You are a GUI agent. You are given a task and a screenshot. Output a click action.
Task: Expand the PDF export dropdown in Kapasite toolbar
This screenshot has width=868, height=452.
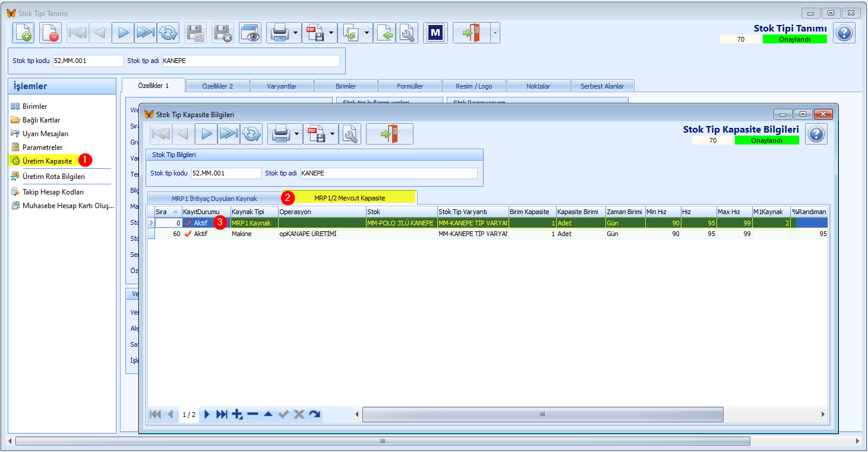tap(332, 134)
